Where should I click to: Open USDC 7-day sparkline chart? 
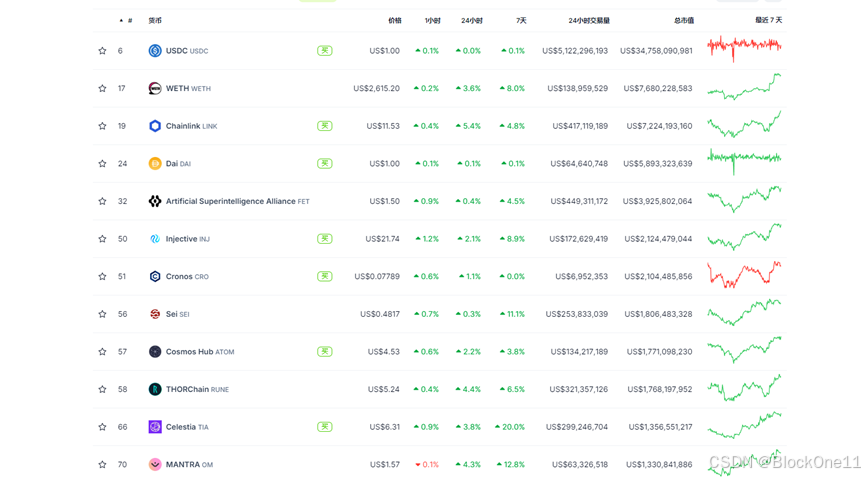[x=744, y=49]
